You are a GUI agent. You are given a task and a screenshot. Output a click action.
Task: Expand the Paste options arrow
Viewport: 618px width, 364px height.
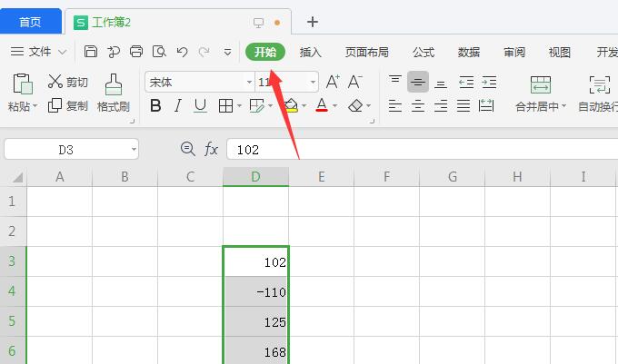(35, 106)
